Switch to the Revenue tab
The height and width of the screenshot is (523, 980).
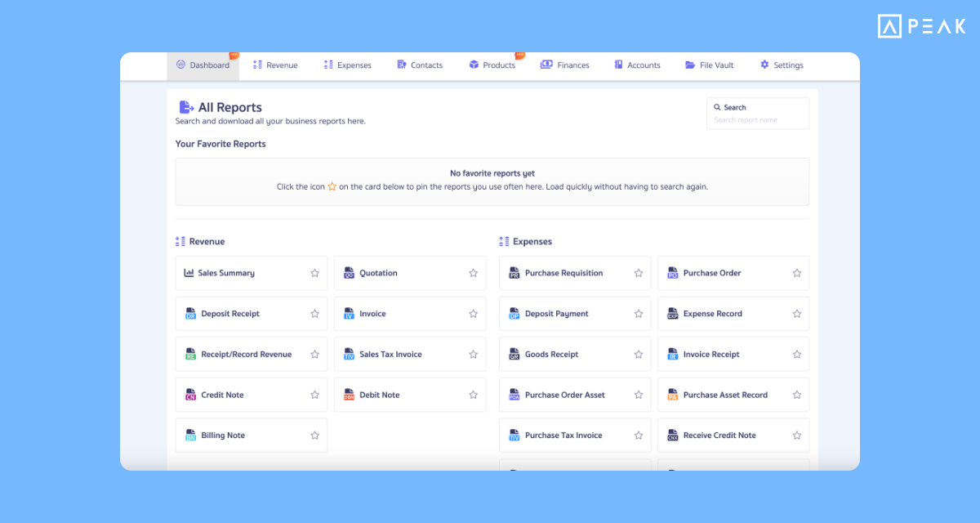tap(274, 65)
